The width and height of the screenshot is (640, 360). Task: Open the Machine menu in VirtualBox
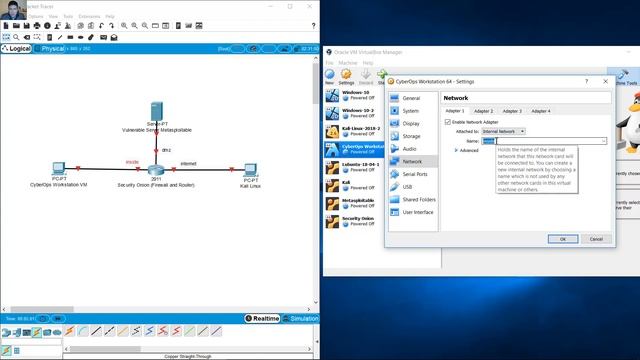(x=348, y=63)
